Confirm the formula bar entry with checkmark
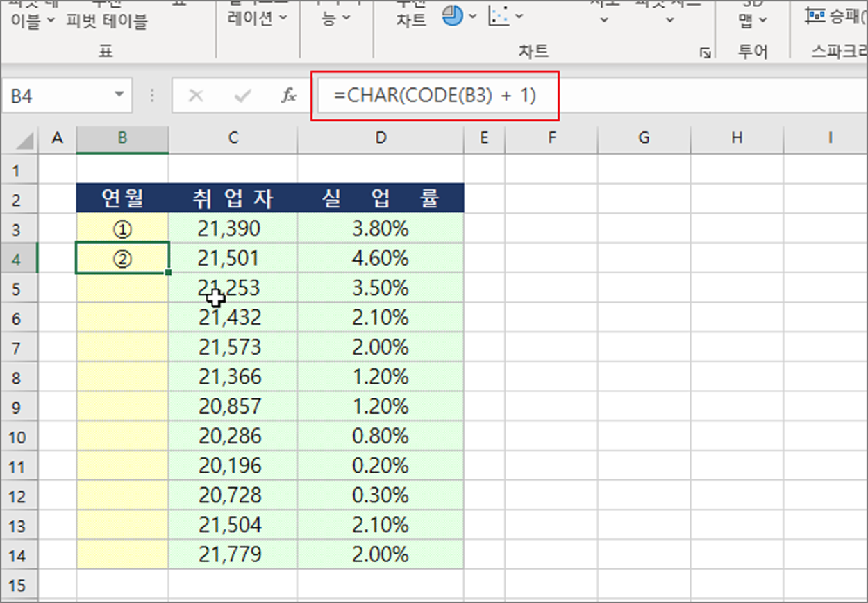 pos(242,96)
